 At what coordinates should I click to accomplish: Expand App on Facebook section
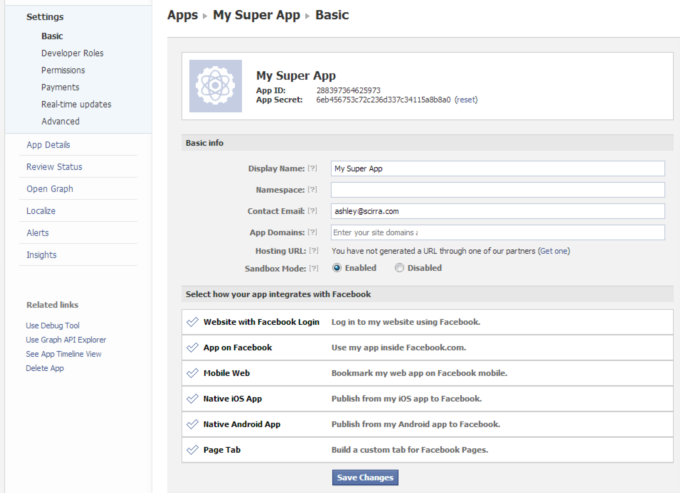pyautogui.click(x=427, y=348)
